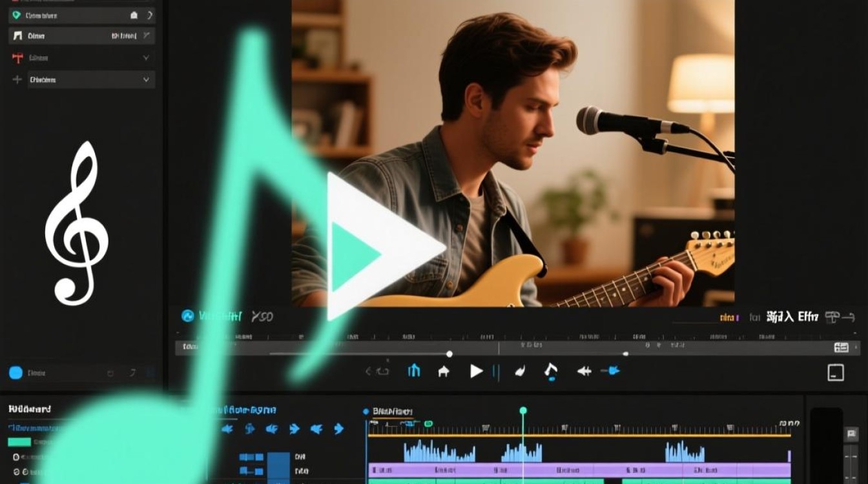Click the white play button in the transport bar
868x484 pixels.
tap(477, 371)
